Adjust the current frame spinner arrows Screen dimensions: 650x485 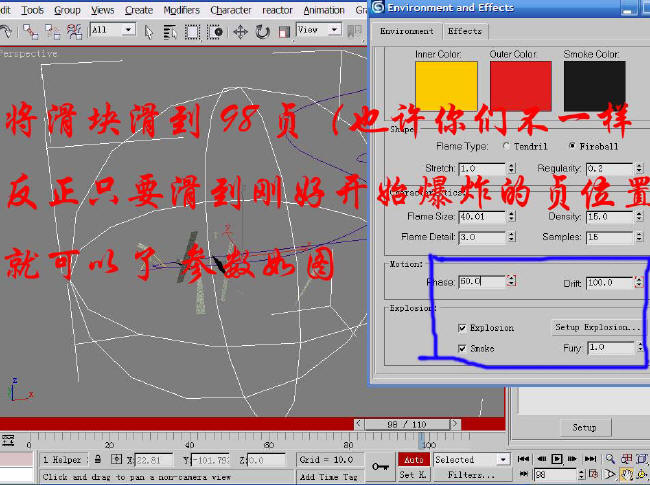(x=582, y=474)
